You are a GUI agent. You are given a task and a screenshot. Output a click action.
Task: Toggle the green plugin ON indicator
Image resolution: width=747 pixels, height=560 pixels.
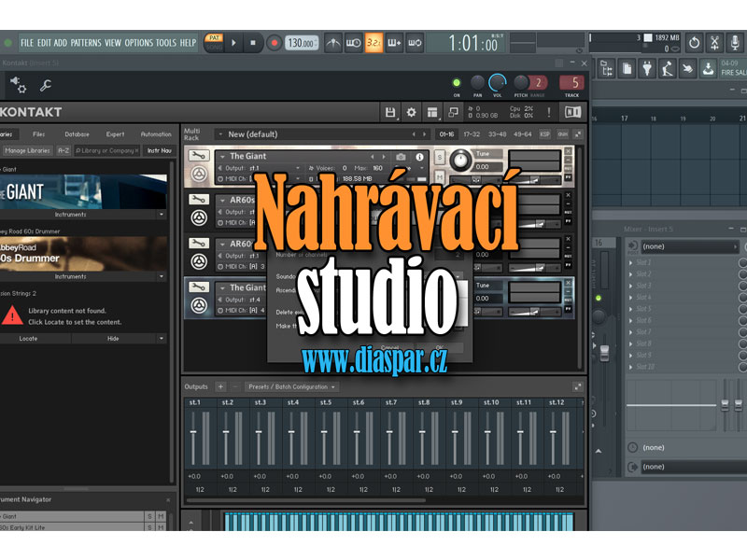tap(457, 82)
